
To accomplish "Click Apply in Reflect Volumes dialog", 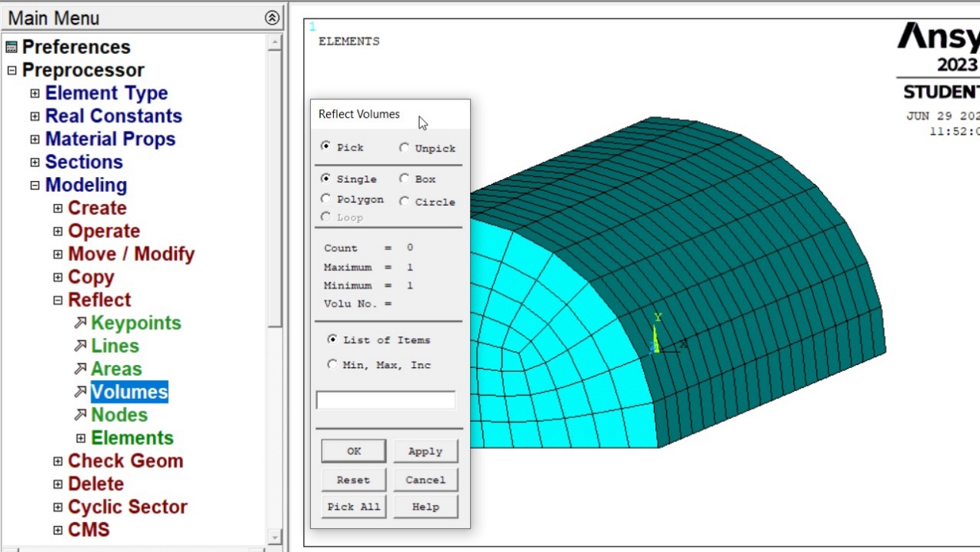I will pyautogui.click(x=425, y=451).
